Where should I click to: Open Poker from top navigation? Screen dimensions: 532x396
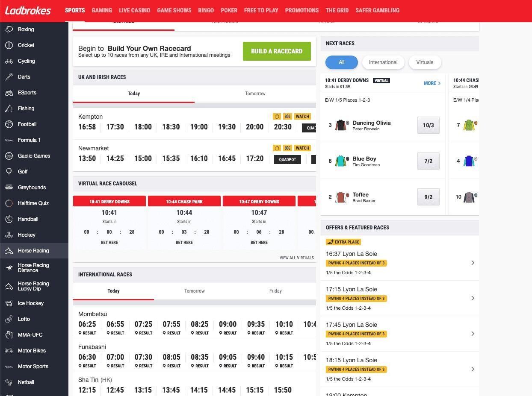point(229,10)
